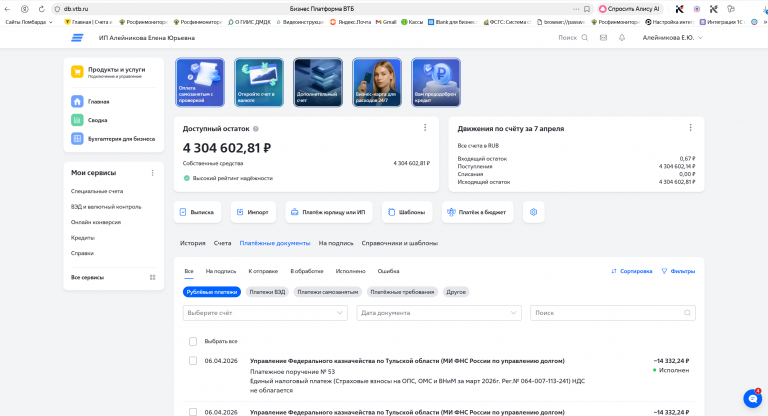Click the grid icon beside Все сервисы
The image size is (768, 416).
pos(152,277)
